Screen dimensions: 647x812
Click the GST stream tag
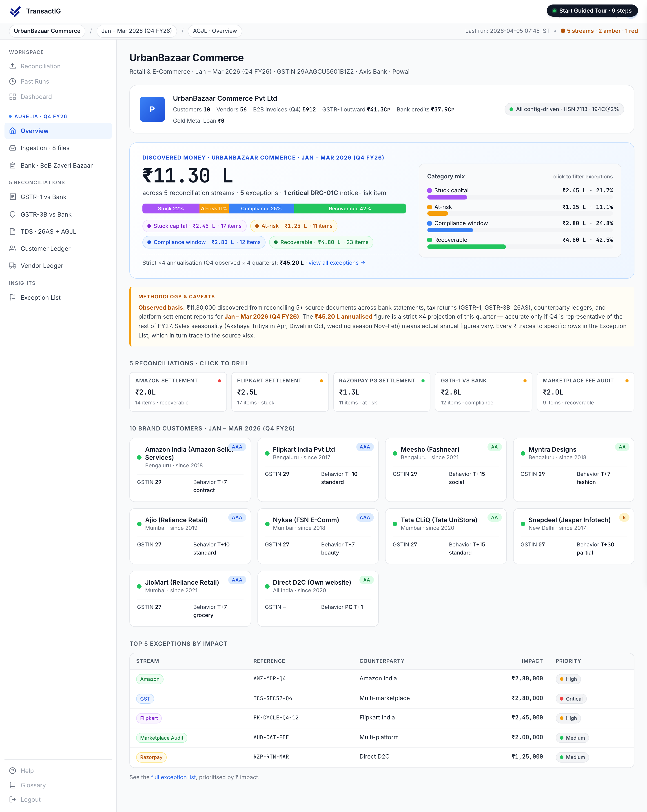point(145,699)
